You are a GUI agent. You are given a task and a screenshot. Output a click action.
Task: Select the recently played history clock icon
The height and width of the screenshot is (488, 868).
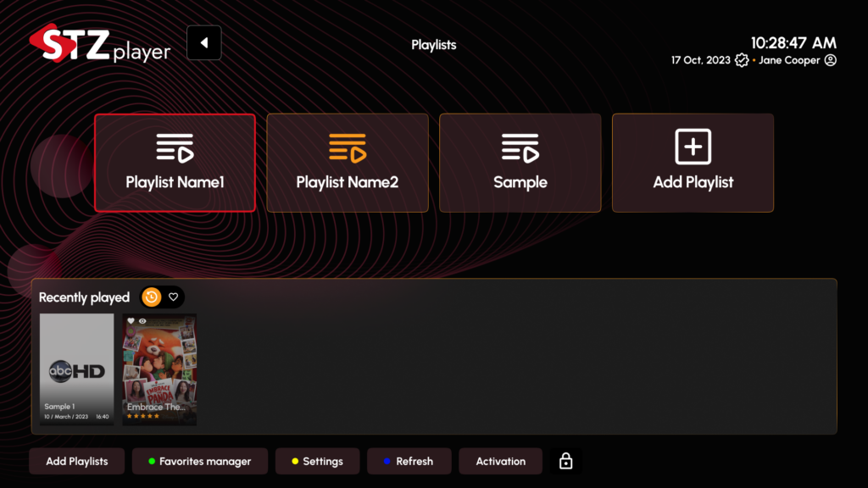tap(151, 297)
